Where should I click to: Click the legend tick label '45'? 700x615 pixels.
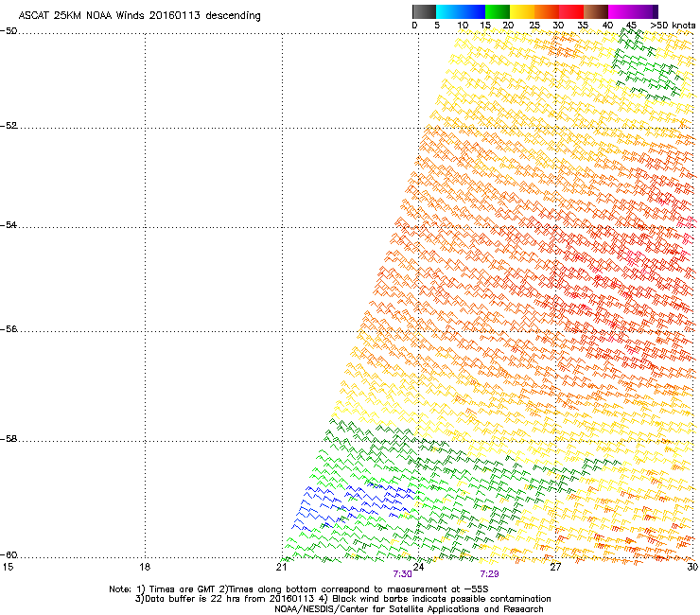point(631,26)
